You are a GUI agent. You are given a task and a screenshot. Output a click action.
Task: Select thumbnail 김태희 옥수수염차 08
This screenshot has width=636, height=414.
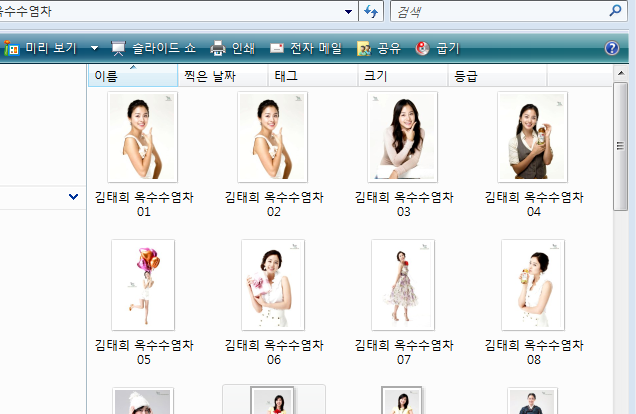pyautogui.click(x=533, y=285)
